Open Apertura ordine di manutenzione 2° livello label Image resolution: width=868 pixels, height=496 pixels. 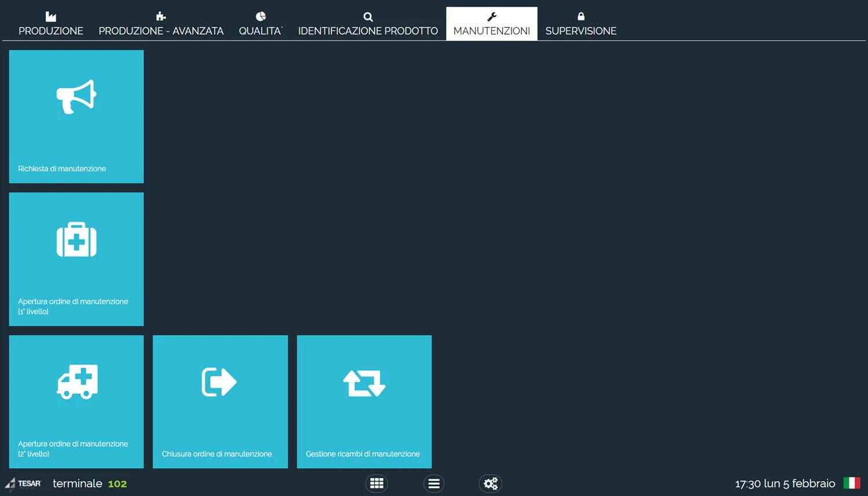tap(73, 449)
